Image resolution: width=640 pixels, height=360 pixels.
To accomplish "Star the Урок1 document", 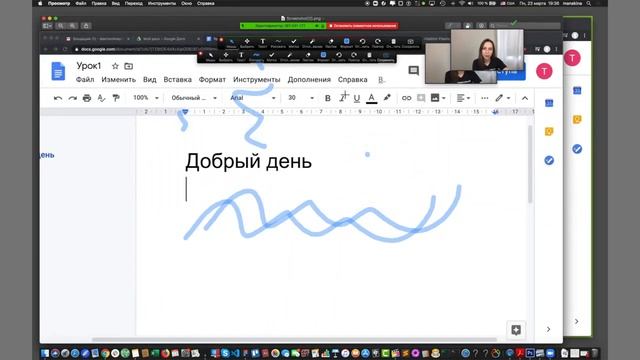I will (x=115, y=66).
